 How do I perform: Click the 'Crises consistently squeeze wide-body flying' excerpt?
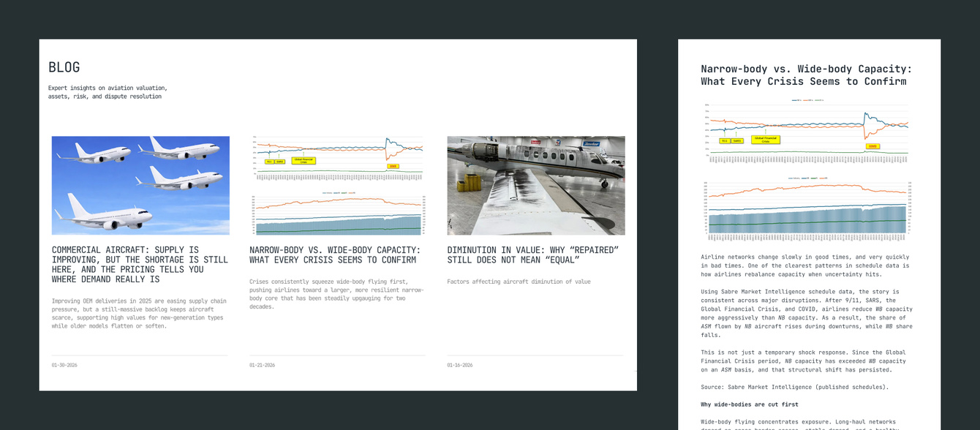tap(336, 294)
